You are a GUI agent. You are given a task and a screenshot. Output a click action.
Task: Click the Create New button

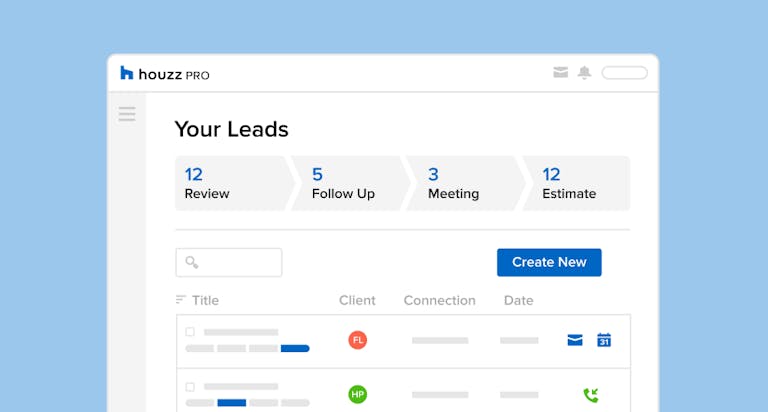point(549,262)
